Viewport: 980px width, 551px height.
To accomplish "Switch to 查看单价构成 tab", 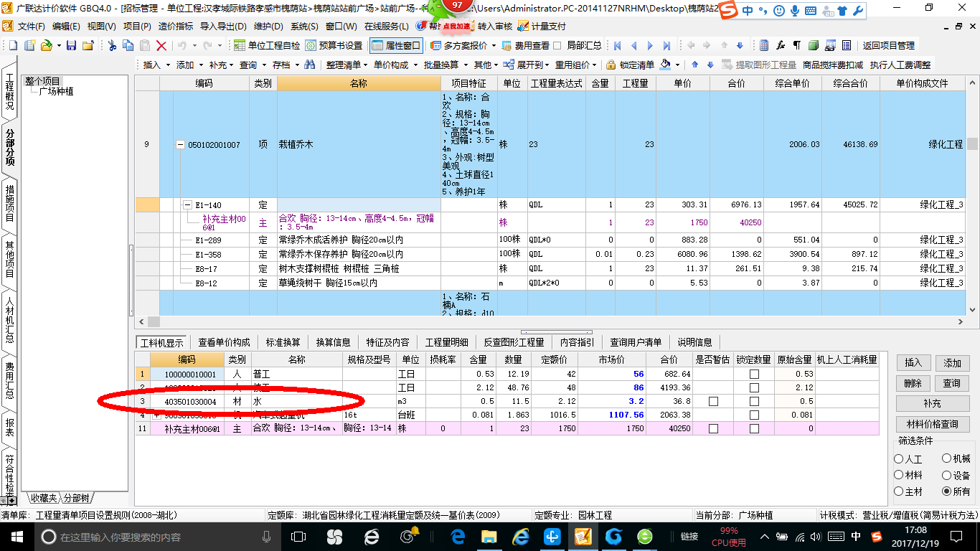I will pos(225,342).
